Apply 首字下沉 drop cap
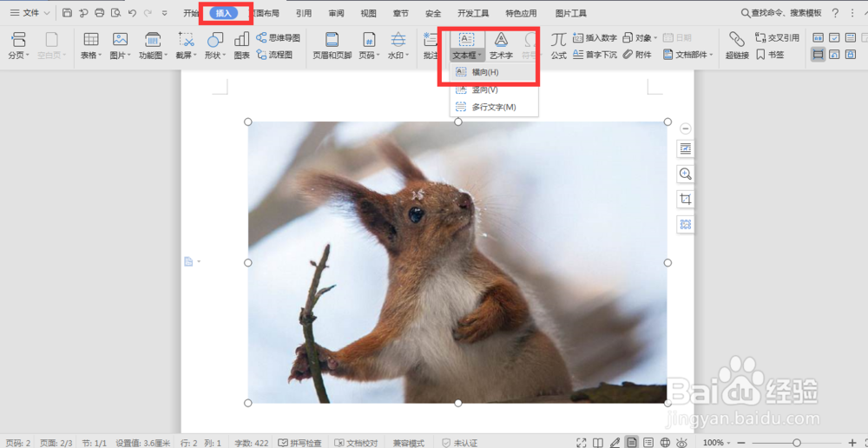The height and width of the screenshot is (448, 868). point(595,55)
